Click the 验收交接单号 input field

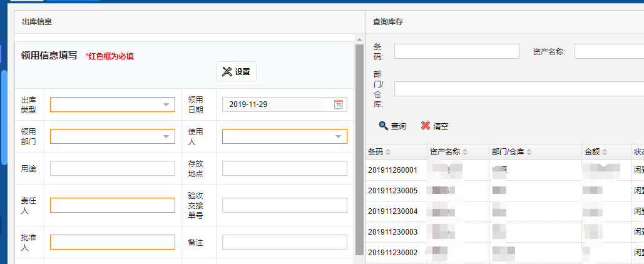[284, 205]
